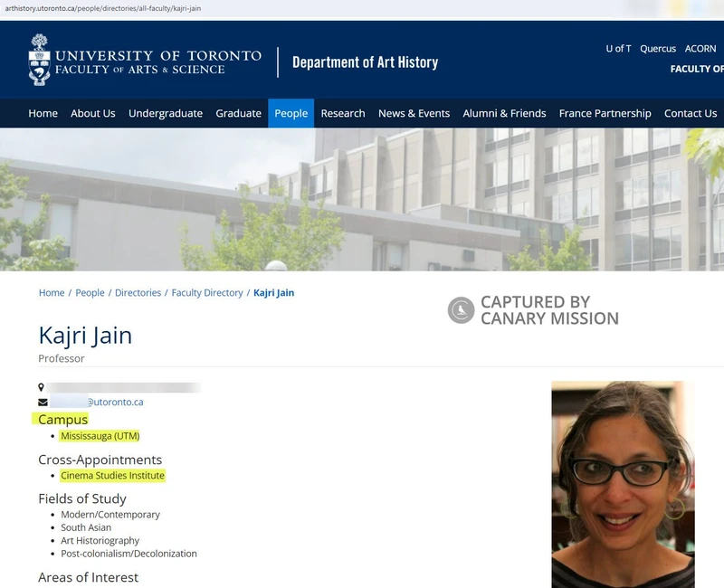
Task: Click the Kajri Jain page heading
Action: 85,336
